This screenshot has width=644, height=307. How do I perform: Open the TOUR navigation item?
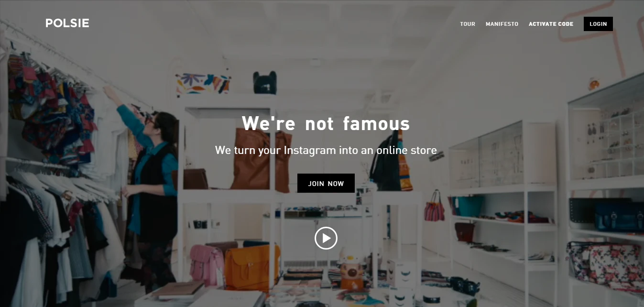pos(468,24)
